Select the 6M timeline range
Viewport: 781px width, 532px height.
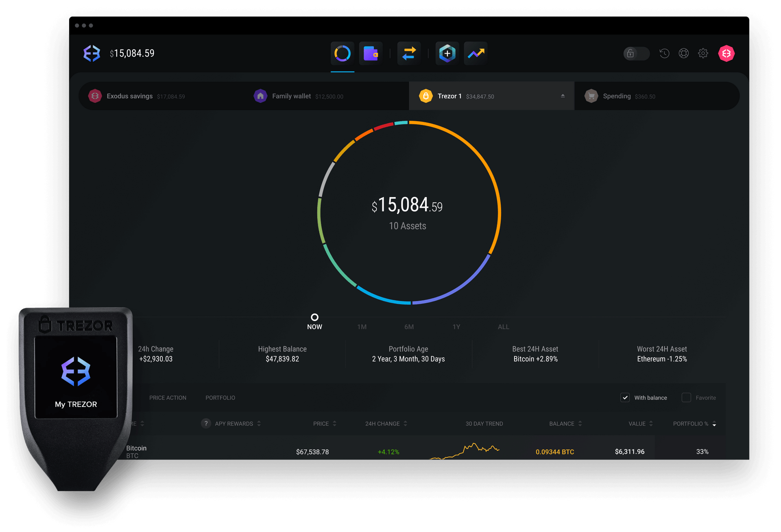click(x=409, y=327)
